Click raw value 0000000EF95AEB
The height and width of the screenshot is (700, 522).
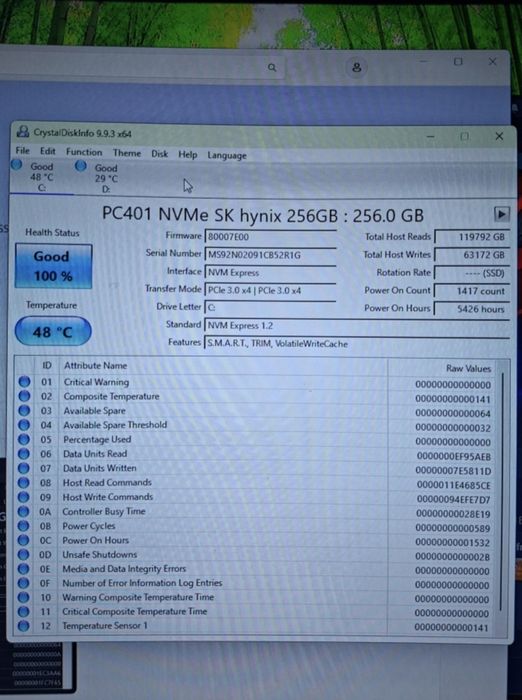click(x=454, y=457)
